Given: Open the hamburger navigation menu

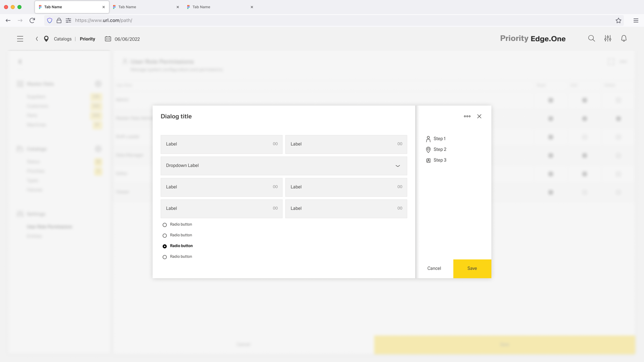Looking at the screenshot, I should pyautogui.click(x=20, y=38).
